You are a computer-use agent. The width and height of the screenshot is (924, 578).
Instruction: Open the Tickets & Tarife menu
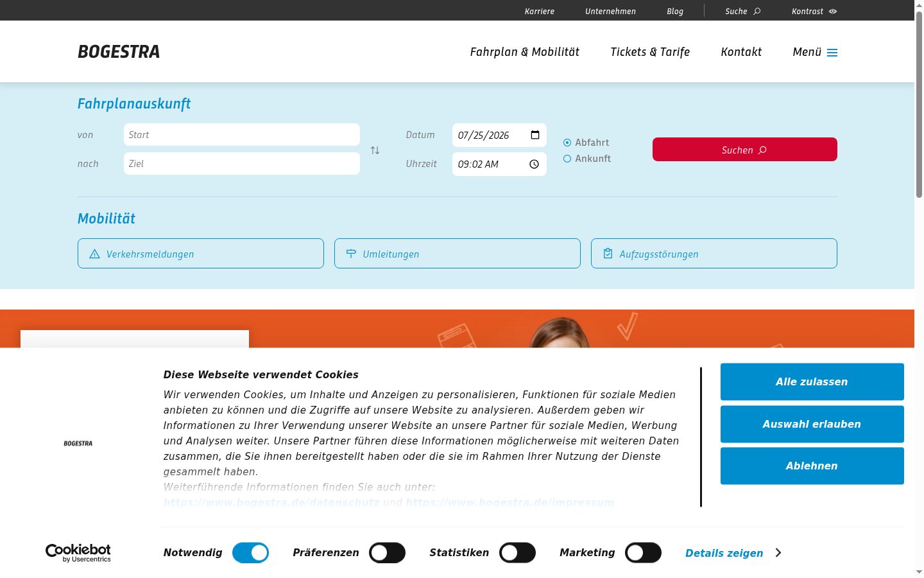point(650,52)
